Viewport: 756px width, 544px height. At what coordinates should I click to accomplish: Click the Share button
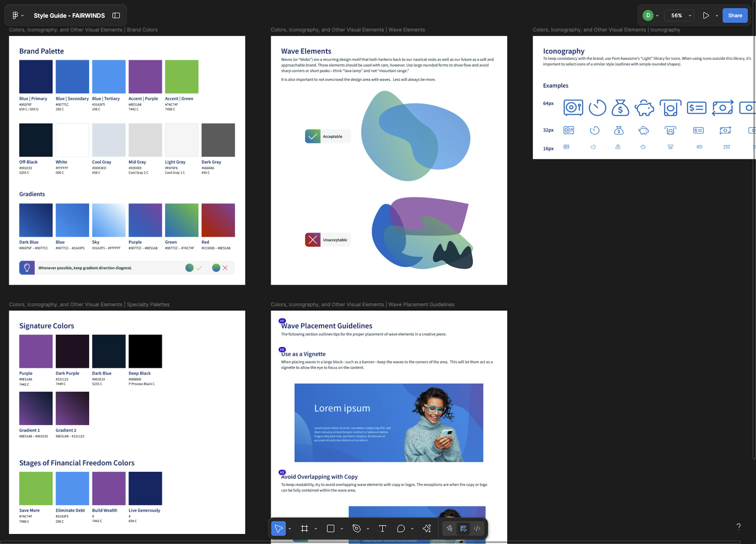(x=735, y=15)
